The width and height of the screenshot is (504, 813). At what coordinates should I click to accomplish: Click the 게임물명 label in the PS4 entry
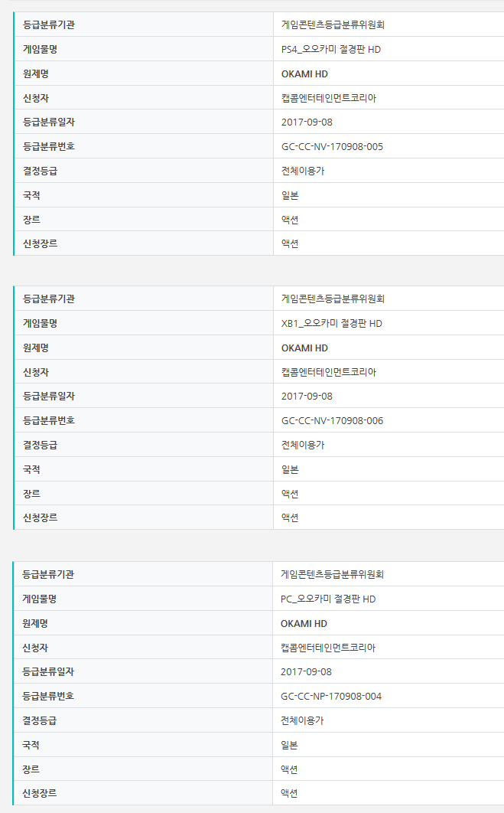pyautogui.click(x=40, y=49)
